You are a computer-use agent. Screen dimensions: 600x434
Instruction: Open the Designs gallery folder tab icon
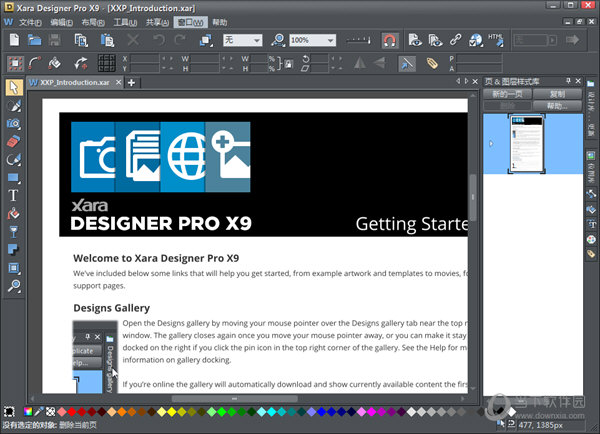click(x=591, y=83)
